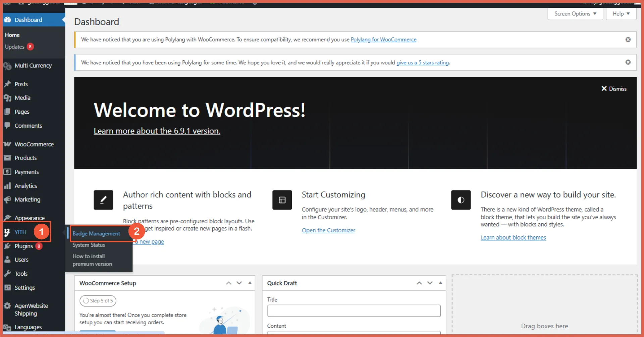Click the WooCommerce icon in sidebar
Image resolution: width=644 pixels, height=337 pixels.
[x=7, y=144]
